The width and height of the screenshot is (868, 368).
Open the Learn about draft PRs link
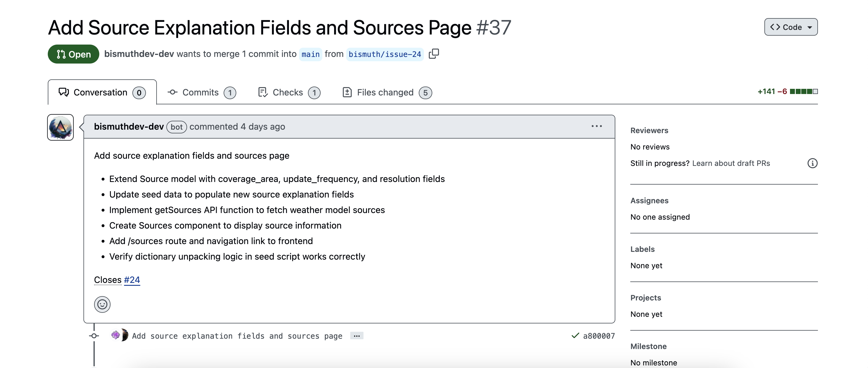click(731, 163)
